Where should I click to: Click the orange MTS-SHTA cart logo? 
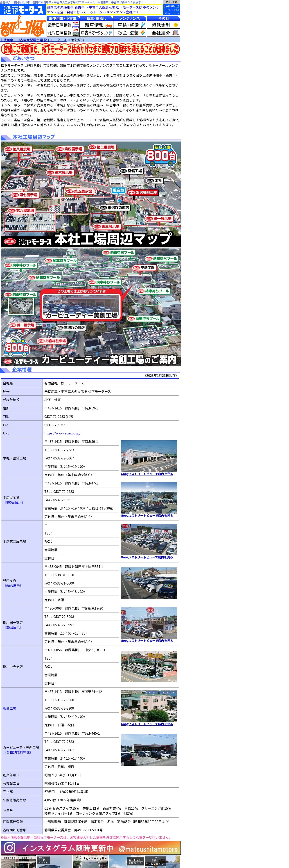[x=23, y=26]
